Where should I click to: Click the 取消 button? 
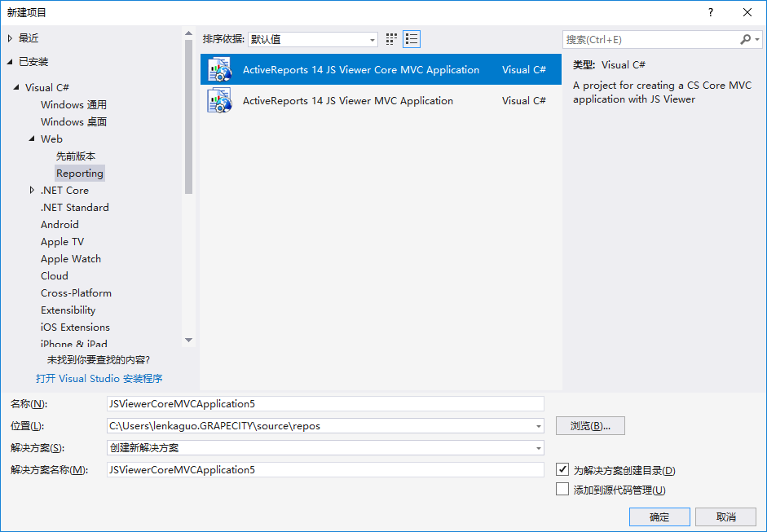(x=726, y=517)
